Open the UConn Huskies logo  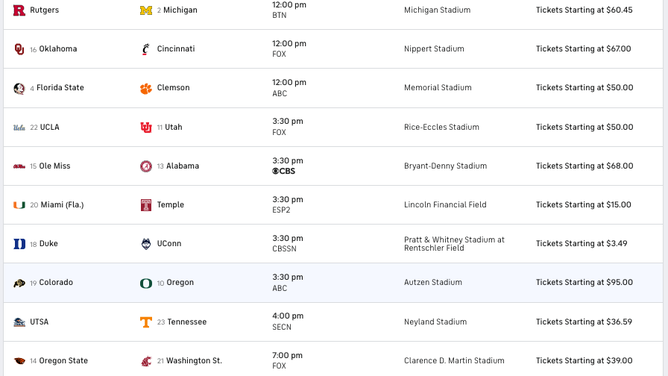pos(146,244)
